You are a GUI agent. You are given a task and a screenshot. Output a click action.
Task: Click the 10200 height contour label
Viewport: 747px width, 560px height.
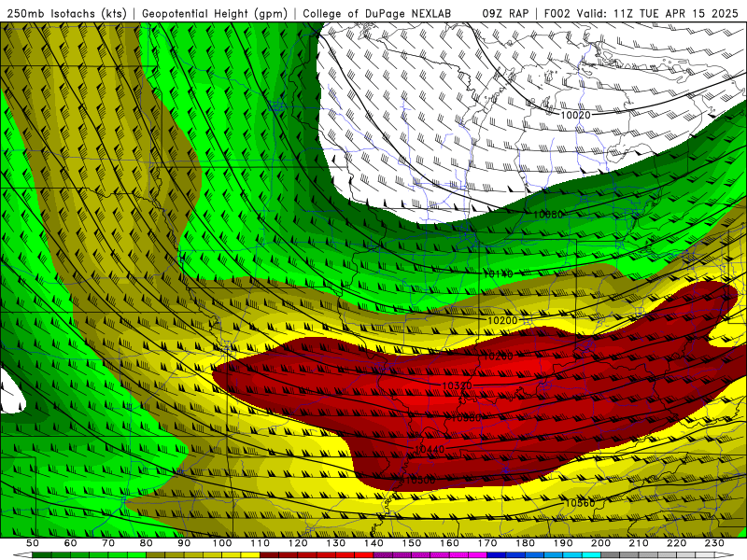point(502,320)
